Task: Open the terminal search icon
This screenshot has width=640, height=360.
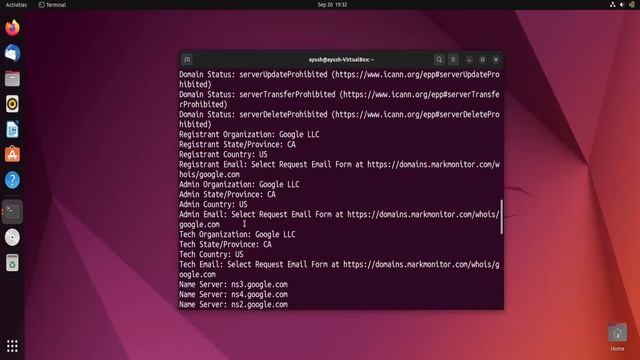Action: click(439, 60)
